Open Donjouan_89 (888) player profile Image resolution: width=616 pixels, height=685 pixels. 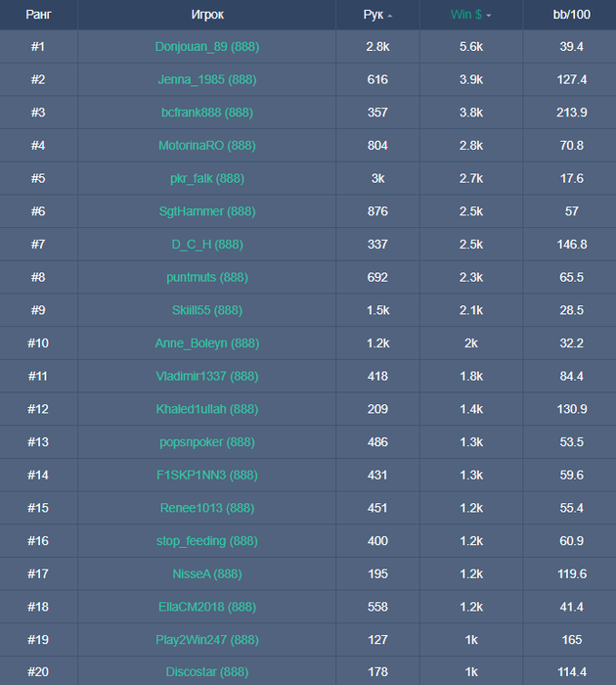pyautogui.click(x=207, y=47)
